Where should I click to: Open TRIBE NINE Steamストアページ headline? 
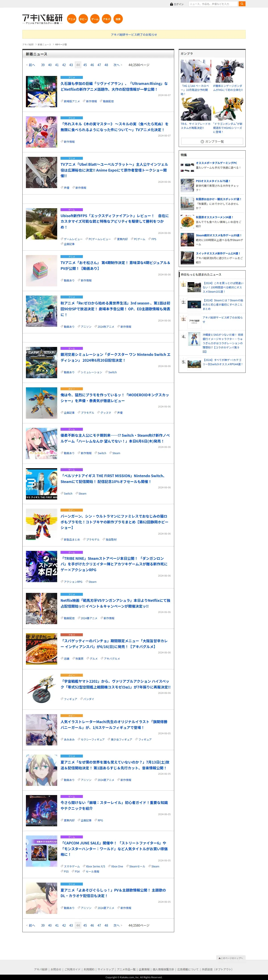point(114,564)
